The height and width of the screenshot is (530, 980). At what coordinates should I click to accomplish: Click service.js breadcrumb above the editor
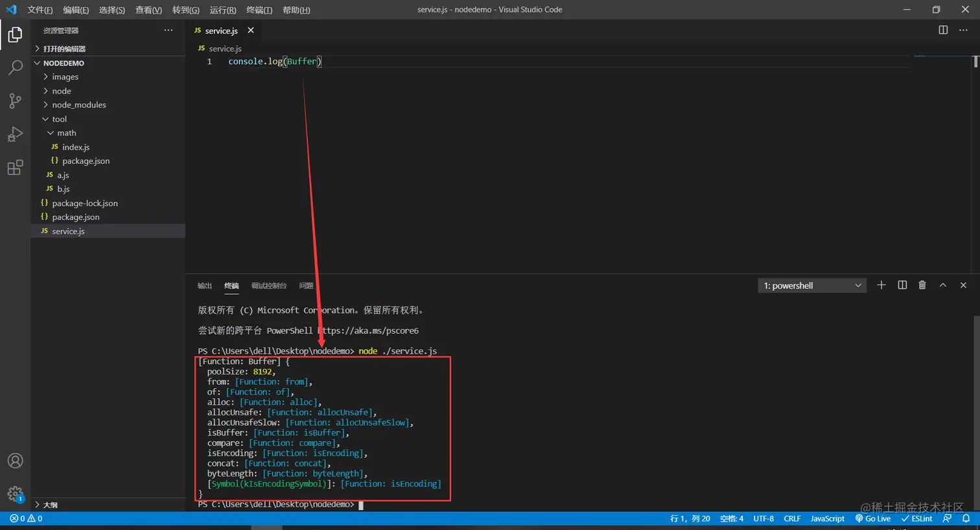click(225, 49)
